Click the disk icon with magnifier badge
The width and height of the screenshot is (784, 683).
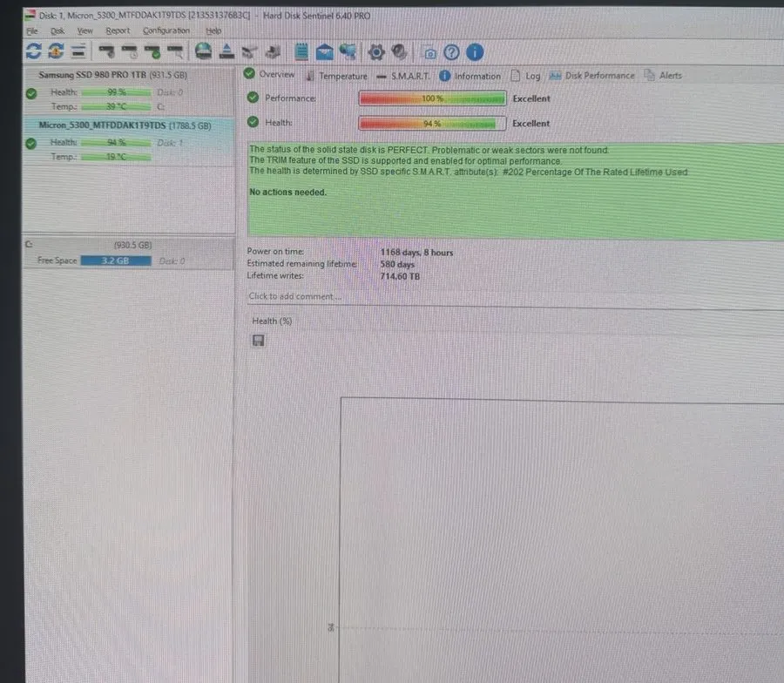pyautogui.click(x=175, y=51)
